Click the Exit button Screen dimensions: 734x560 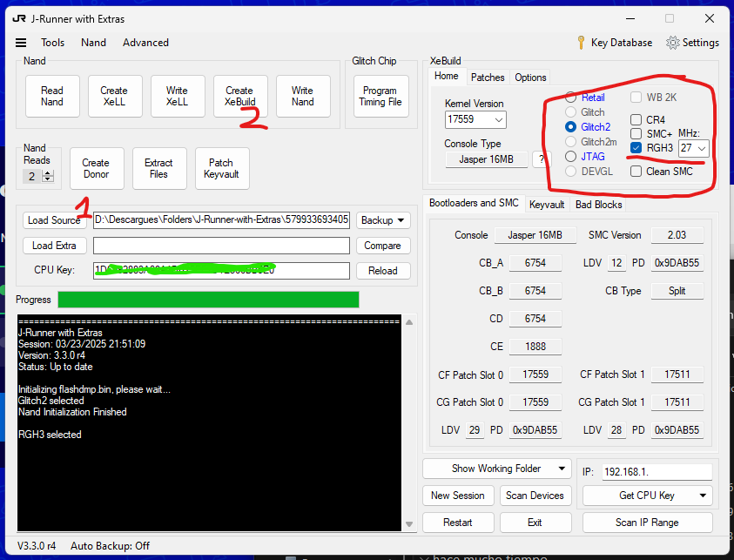[535, 523]
